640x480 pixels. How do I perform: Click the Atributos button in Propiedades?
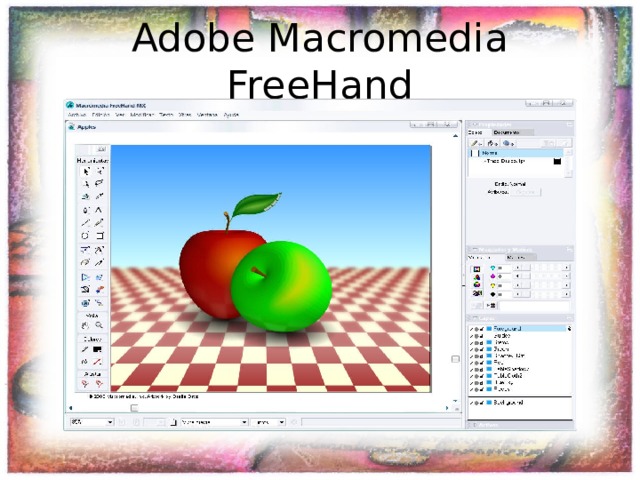point(526,192)
